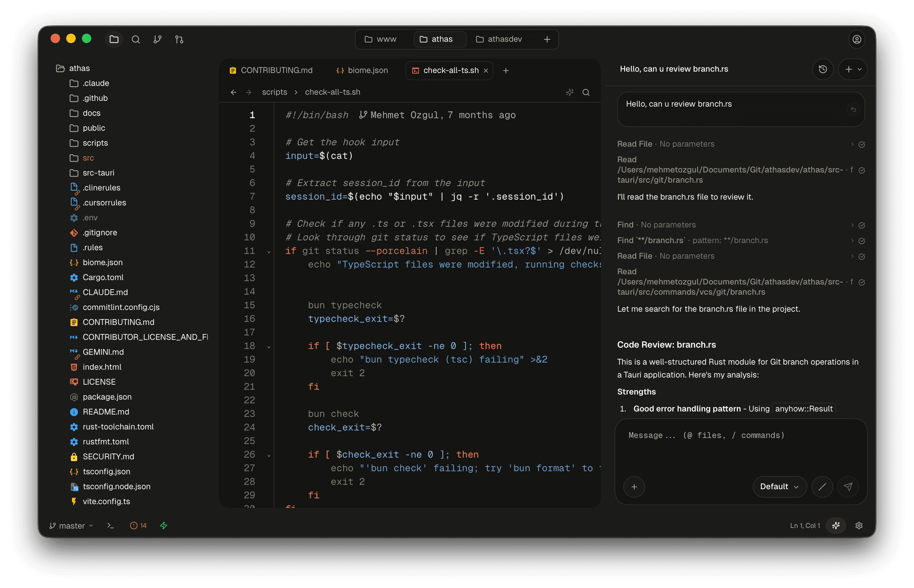
Task: Open the master branch dropdown
Action: click(71, 526)
